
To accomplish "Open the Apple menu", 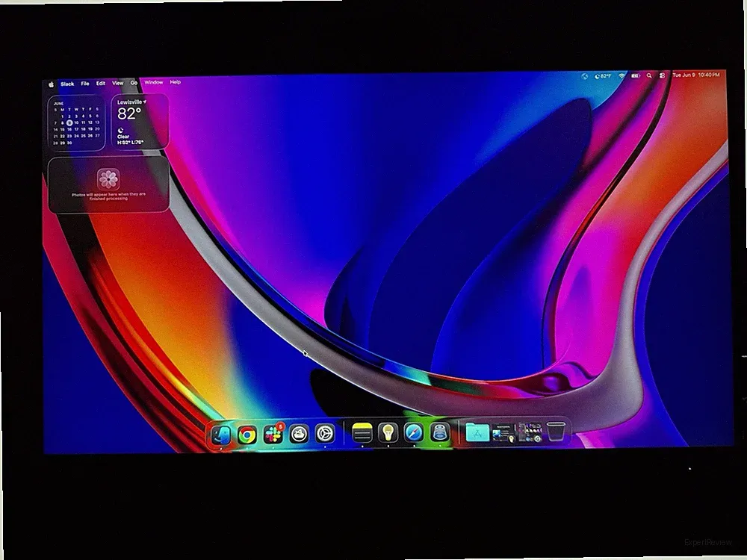I will (x=51, y=84).
